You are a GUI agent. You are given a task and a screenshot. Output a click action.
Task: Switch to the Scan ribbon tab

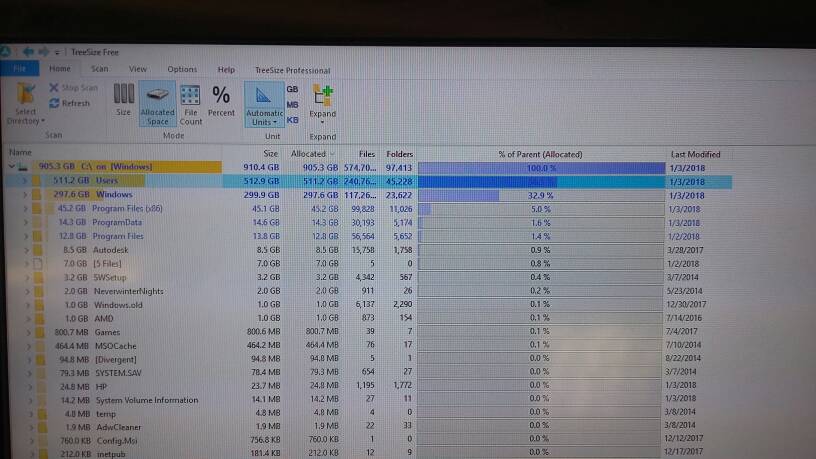(100, 69)
